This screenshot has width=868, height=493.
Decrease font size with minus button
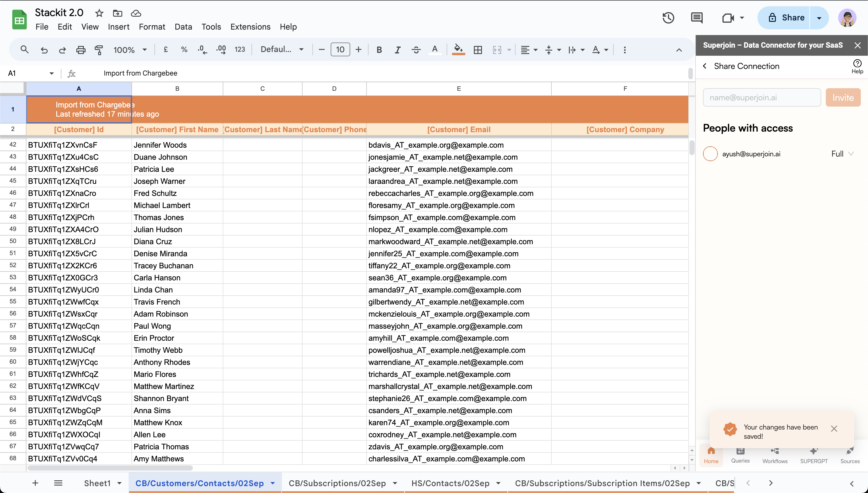pyautogui.click(x=322, y=50)
